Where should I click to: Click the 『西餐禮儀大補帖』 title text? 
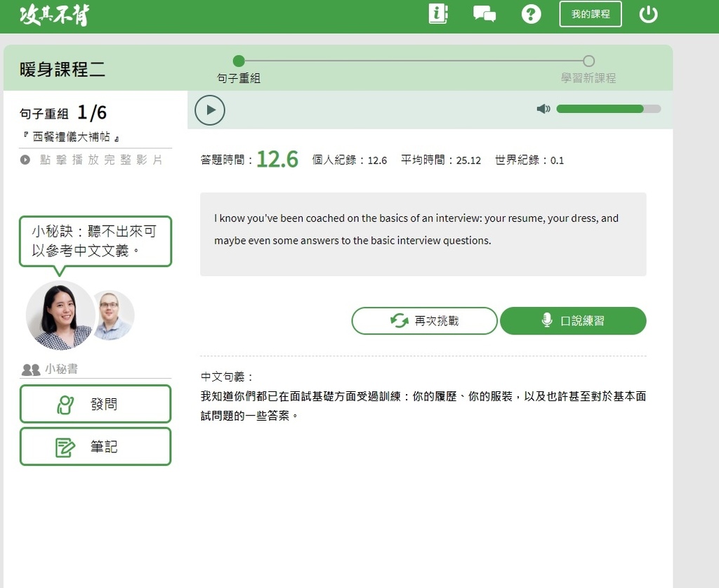coord(72,137)
